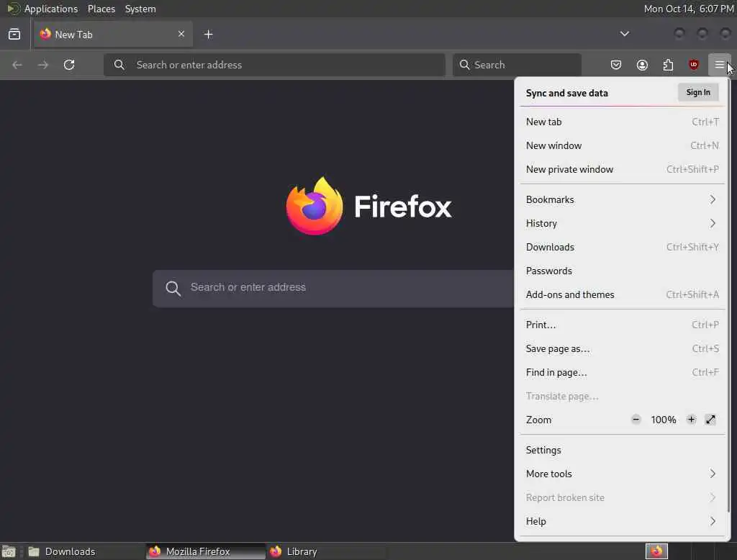Close the hamburger application menu button
Viewport: 737px width, 560px height.
719,65
